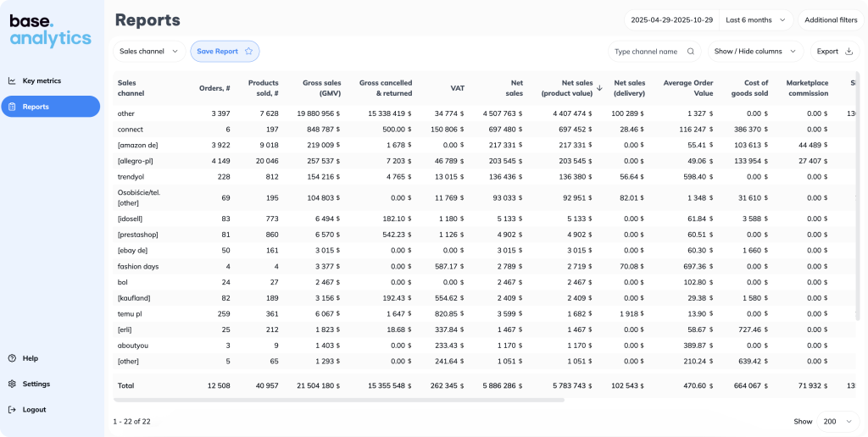Click the sort arrow beside Net sales (product value)
868x437 pixels.
point(599,87)
